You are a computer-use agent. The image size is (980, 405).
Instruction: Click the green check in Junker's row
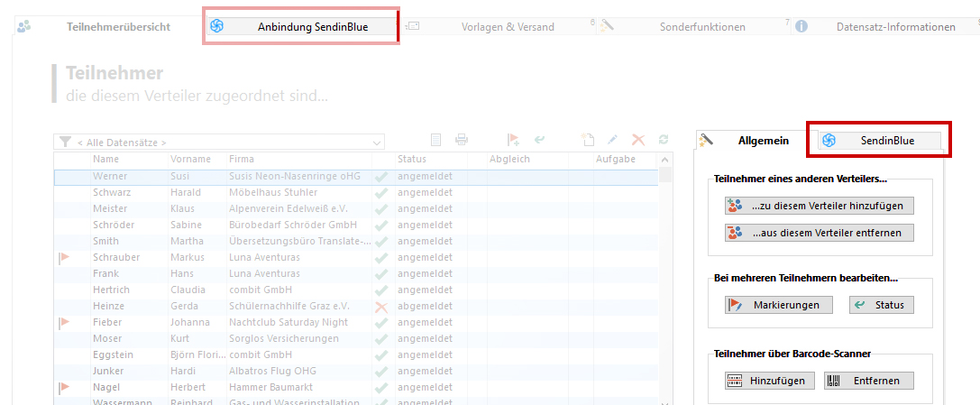pyautogui.click(x=381, y=372)
